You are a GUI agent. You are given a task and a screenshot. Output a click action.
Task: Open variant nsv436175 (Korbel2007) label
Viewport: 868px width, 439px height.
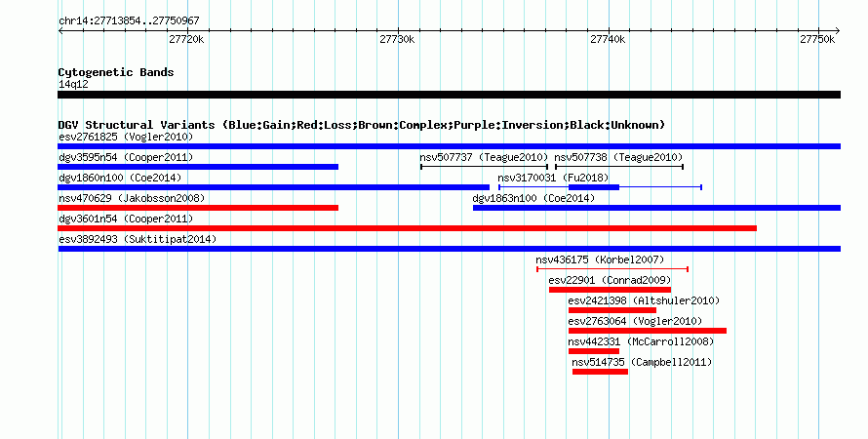(x=600, y=259)
